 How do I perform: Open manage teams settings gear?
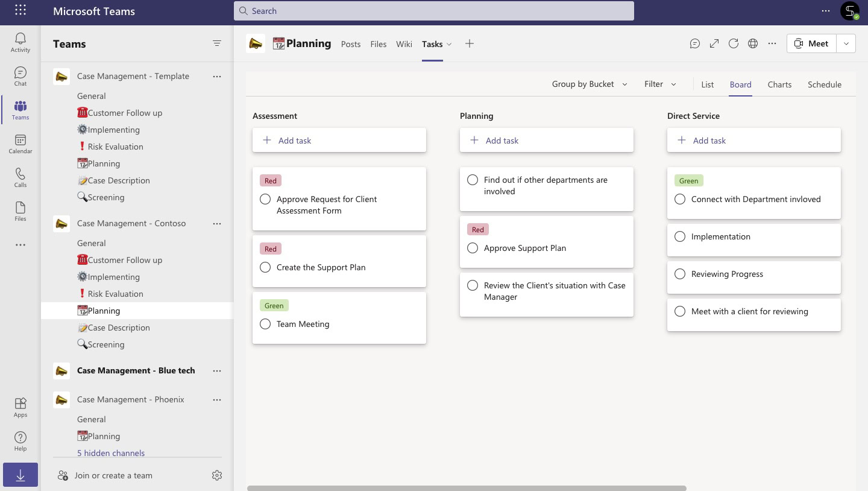217,475
